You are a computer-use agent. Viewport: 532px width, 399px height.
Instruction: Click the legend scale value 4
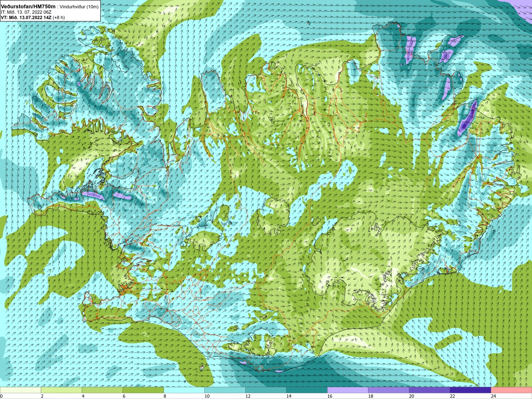tap(83, 396)
